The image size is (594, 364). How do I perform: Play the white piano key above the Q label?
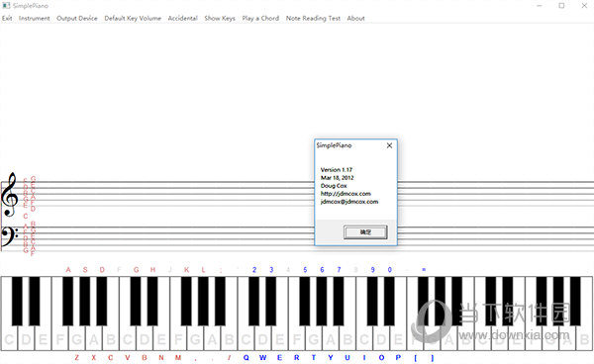246,338
